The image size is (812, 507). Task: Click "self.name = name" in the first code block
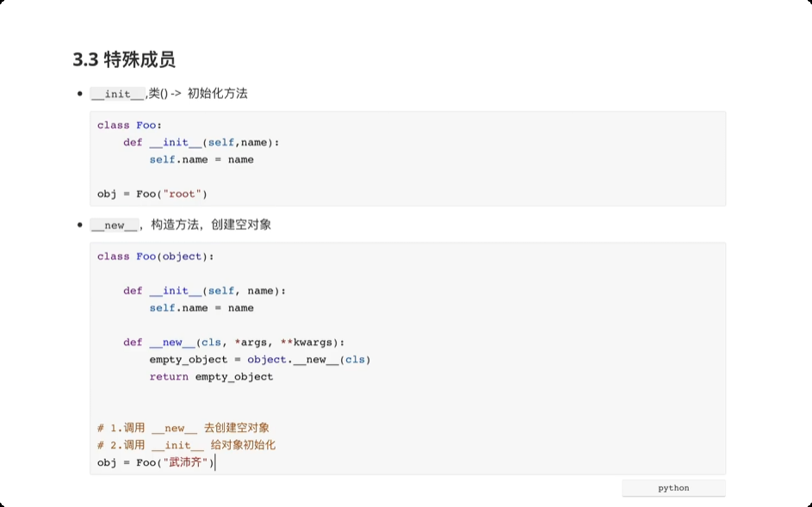(201, 159)
